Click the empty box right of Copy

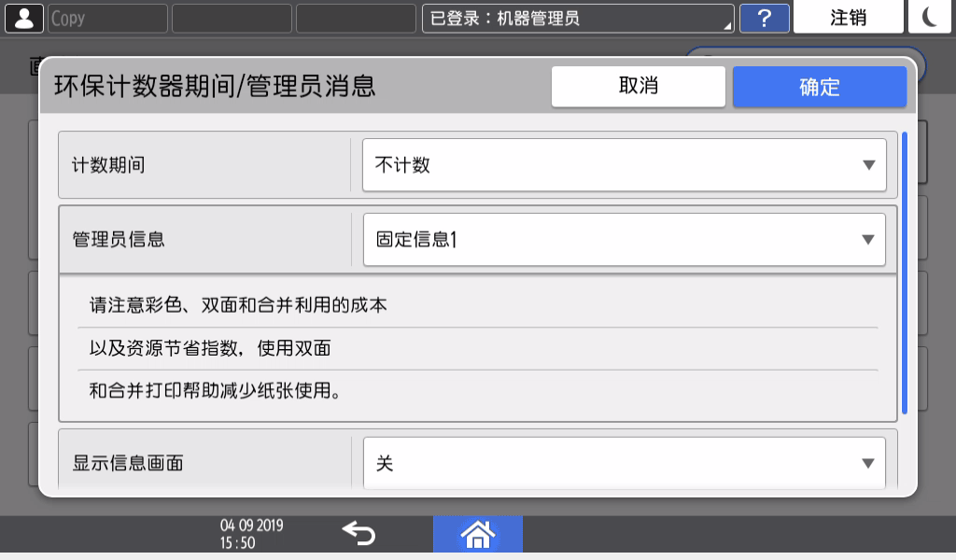tap(232, 18)
